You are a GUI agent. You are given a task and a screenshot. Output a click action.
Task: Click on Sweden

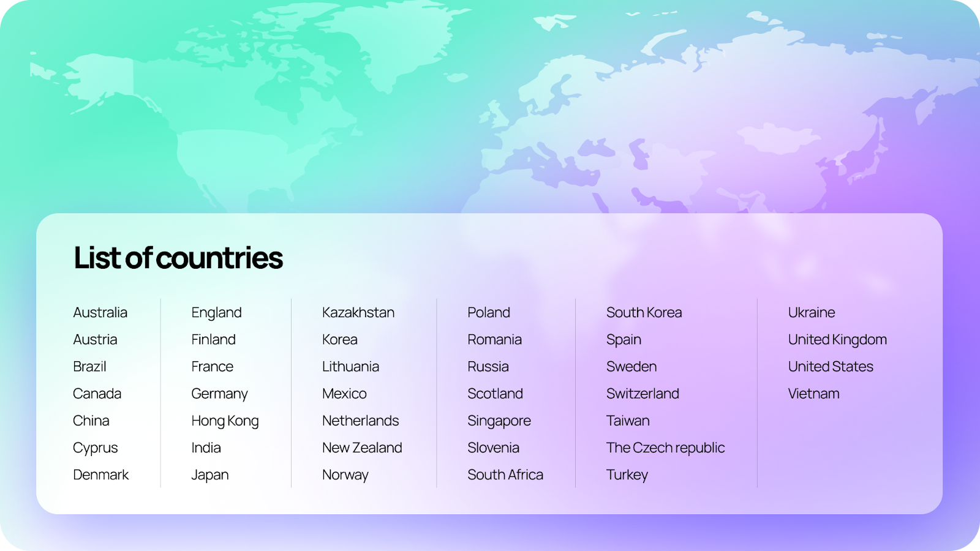click(x=631, y=366)
